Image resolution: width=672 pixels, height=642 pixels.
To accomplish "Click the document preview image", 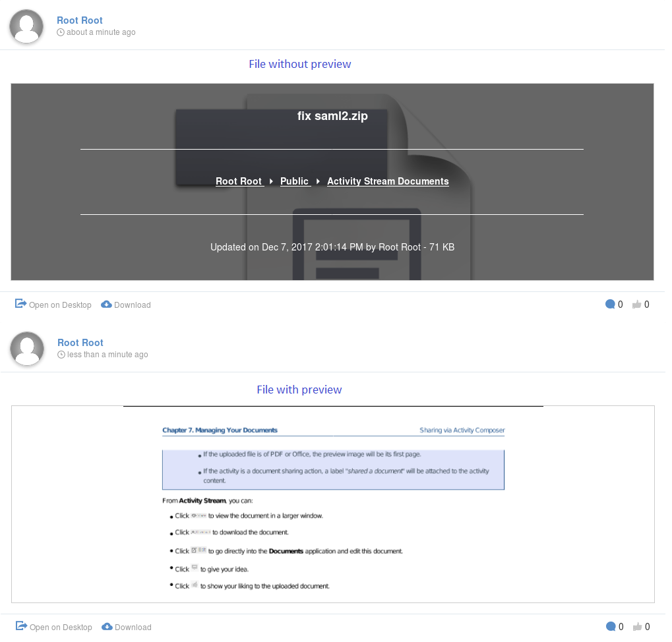I will pyautogui.click(x=333, y=504).
